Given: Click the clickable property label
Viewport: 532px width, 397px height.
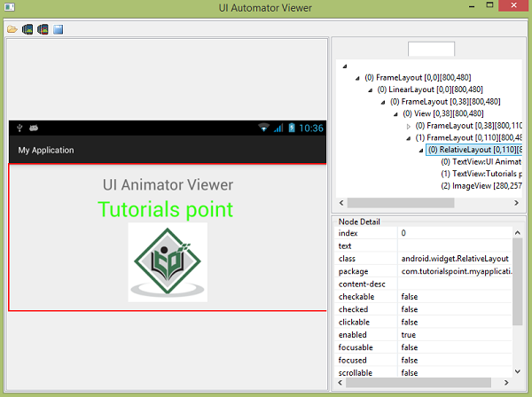Looking at the screenshot, I should coord(354,322).
